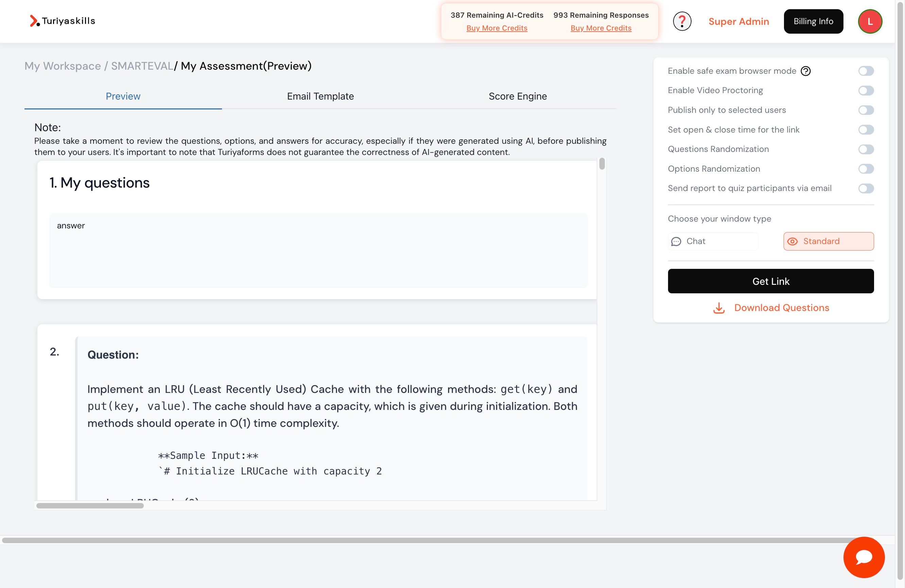905x588 pixels.
Task: Enable sending reports to quiz participants
Action: tap(866, 188)
